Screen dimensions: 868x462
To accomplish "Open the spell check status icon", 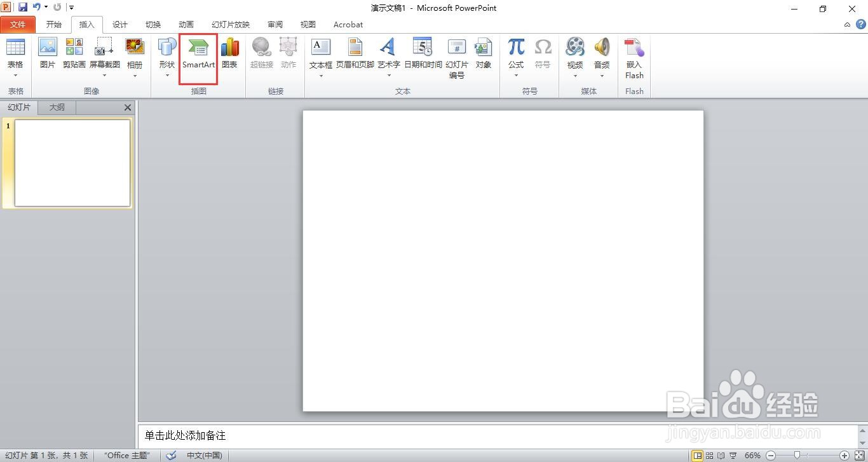I will (x=172, y=456).
